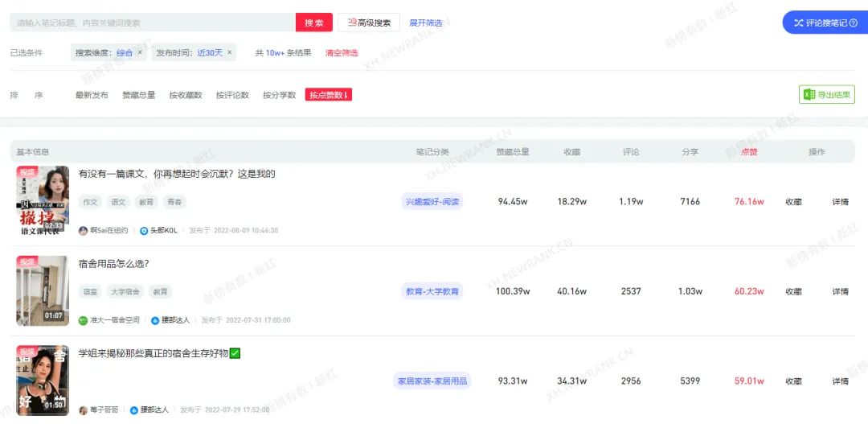This screenshot has width=868, height=424.
Task: Export results with the Excel 导出结果 button
Action: 827,95
